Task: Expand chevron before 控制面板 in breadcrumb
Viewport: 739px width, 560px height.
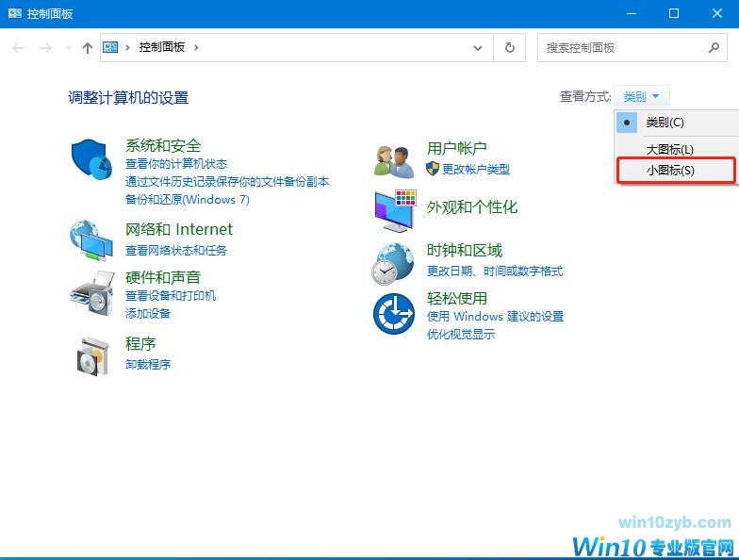Action: [x=127, y=47]
